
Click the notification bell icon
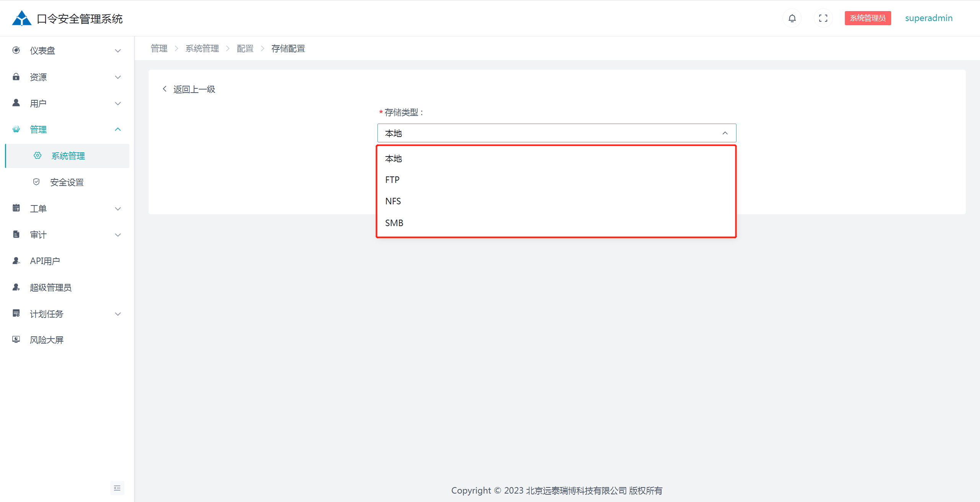(x=792, y=18)
